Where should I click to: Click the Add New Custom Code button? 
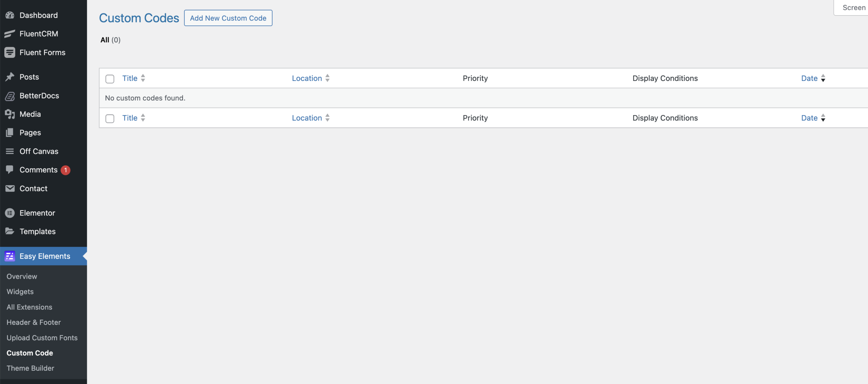[228, 18]
